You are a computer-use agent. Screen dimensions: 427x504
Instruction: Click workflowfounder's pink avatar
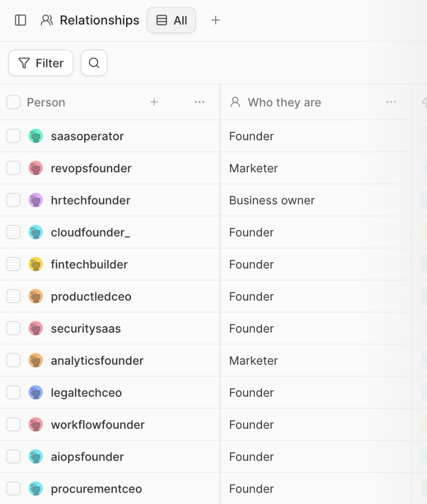click(x=35, y=425)
